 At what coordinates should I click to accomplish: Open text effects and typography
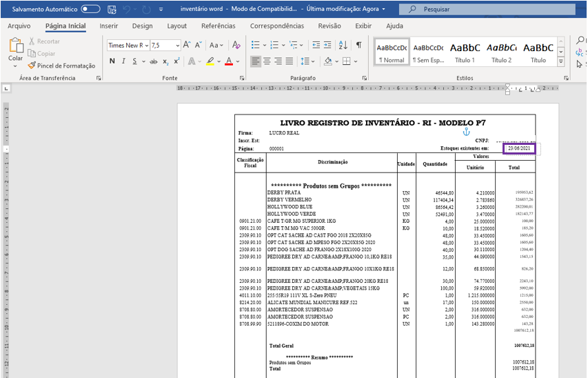pyautogui.click(x=192, y=61)
